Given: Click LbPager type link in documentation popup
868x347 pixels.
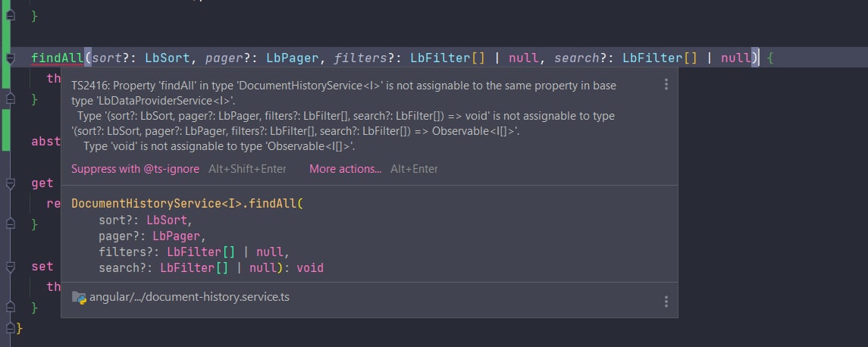Looking at the screenshot, I should (177, 236).
